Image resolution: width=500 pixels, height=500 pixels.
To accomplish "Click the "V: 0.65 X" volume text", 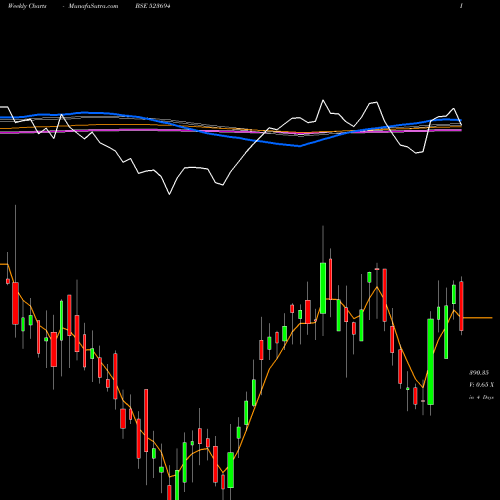I will (x=481, y=385).
